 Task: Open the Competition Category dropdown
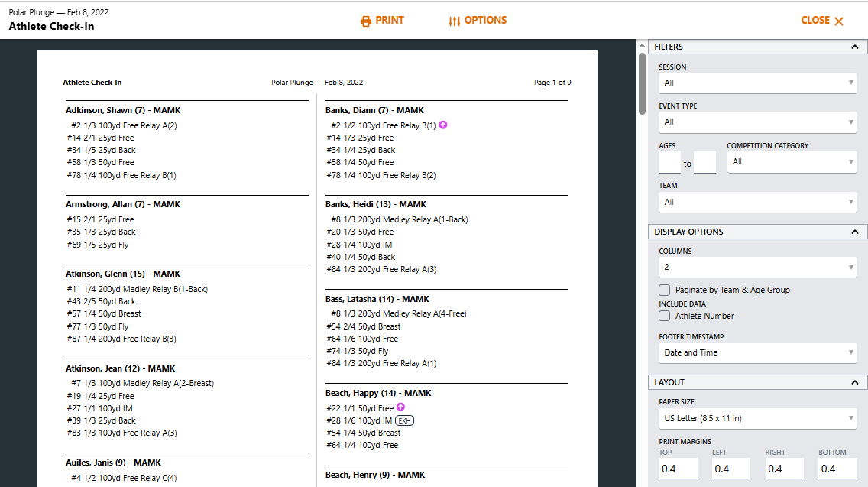792,162
